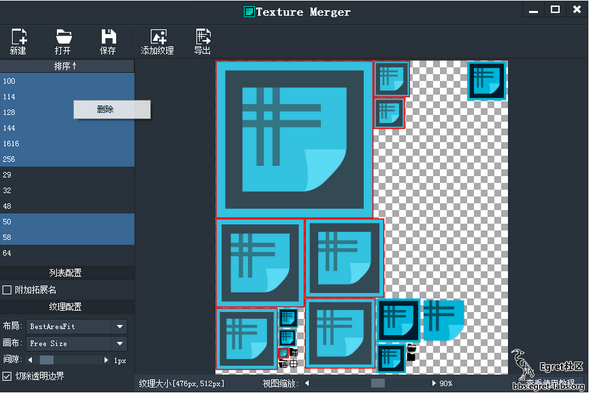Open the 布局 BestAreaFit dropdown

coord(76,326)
